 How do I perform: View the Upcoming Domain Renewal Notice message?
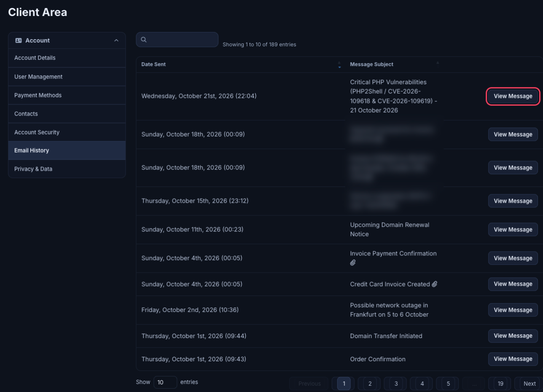click(x=513, y=230)
